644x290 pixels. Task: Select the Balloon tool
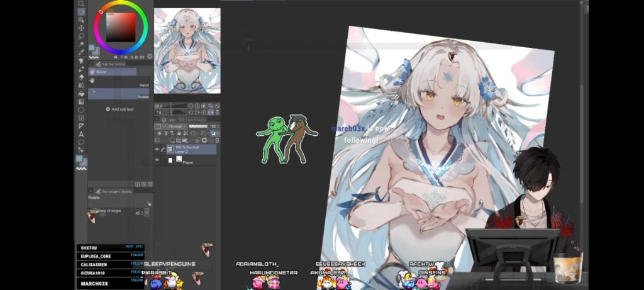coord(81,142)
